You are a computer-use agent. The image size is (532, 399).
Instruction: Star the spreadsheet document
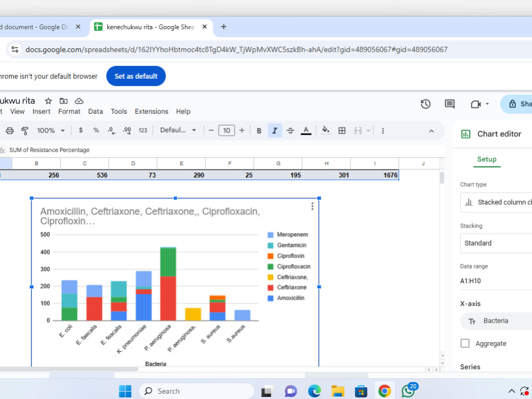[48, 101]
